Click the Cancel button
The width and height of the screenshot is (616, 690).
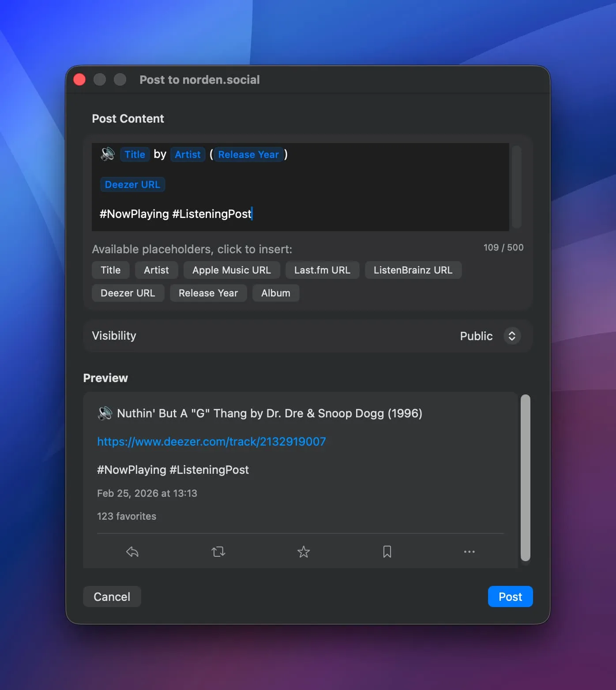pyautogui.click(x=112, y=596)
